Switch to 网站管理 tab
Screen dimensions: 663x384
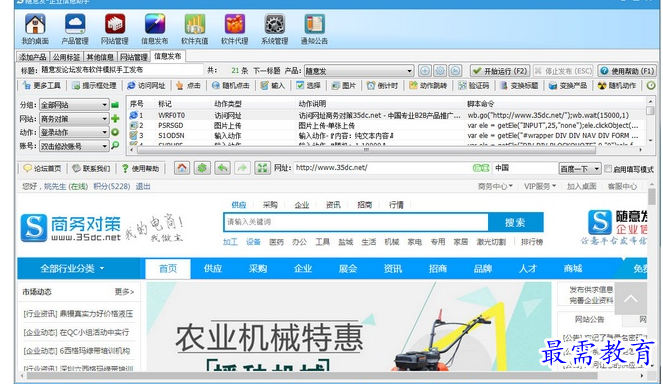point(133,57)
